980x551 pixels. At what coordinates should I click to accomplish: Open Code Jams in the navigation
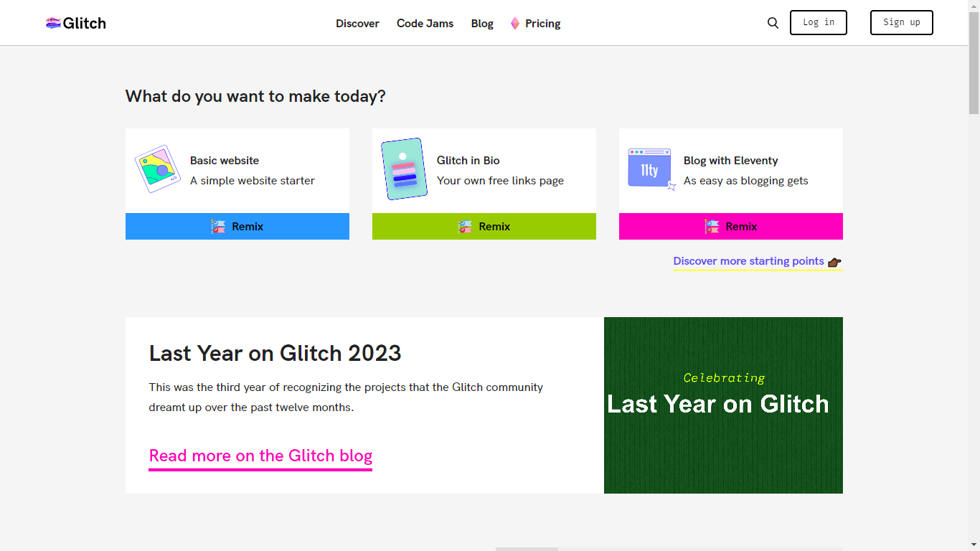pos(425,24)
